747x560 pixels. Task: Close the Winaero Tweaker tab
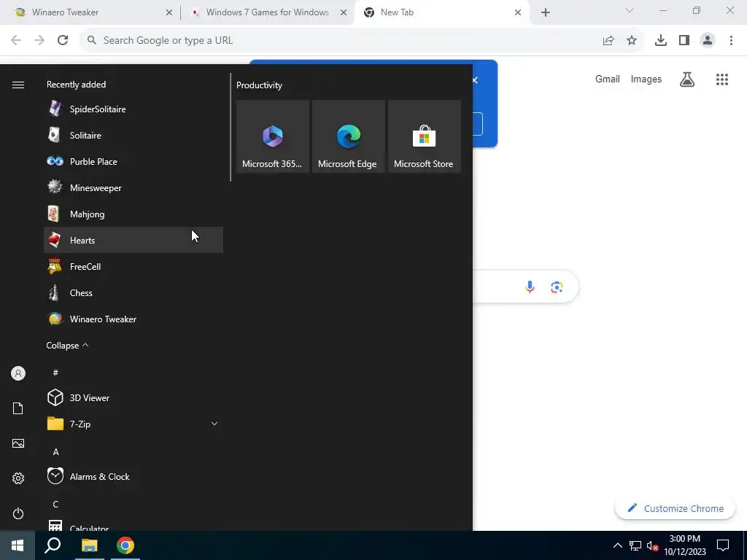169,12
